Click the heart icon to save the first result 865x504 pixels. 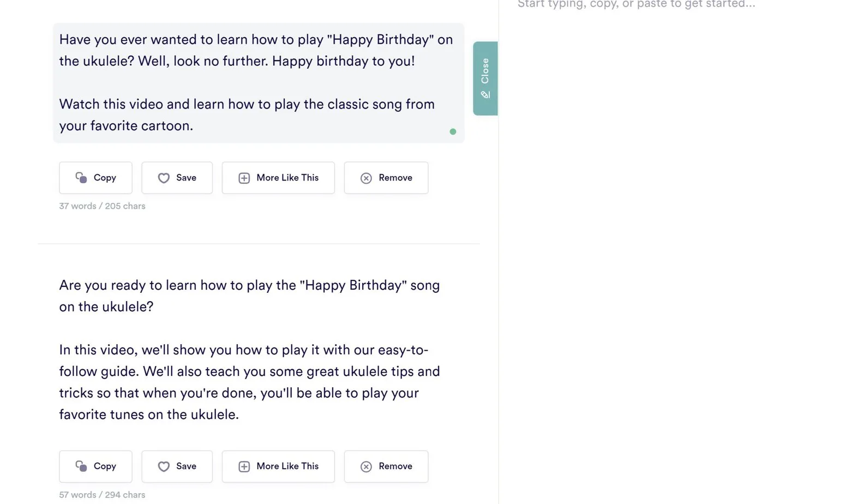164,178
